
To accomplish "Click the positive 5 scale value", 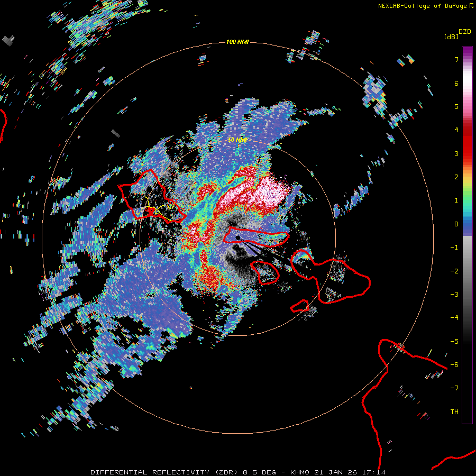I will pos(456,106).
